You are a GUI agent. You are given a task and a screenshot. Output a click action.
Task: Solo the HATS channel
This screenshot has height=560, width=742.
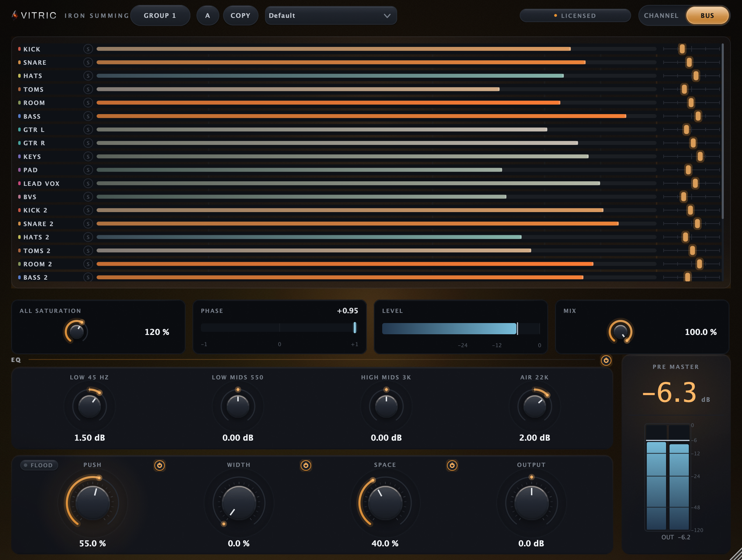[x=88, y=76]
